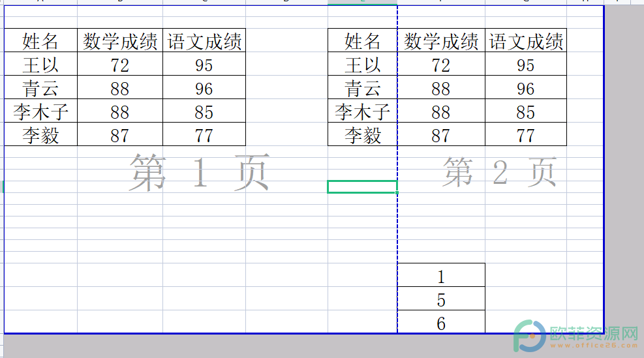Click 青云's math score 88 in the right table
This screenshot has width=644, height=358.
(441, 87)
